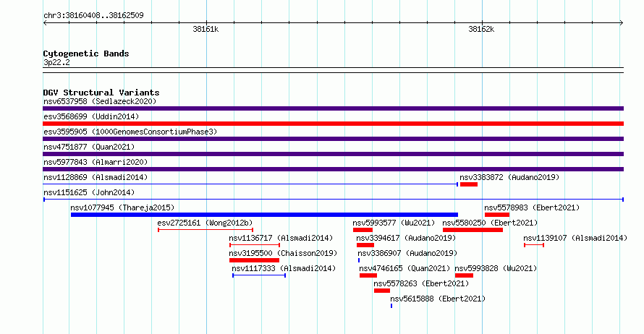This screenshot has width=644, height=334.
Task: Open esv3595905 (1000GenomesConsortiumPhase3) label
Action: click(130, 132)
